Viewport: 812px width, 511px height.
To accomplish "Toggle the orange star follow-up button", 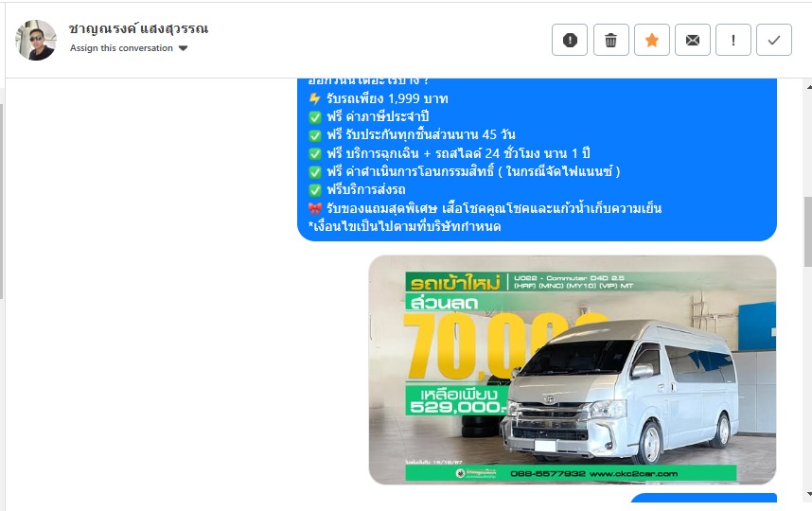I will tap(652, 40).
